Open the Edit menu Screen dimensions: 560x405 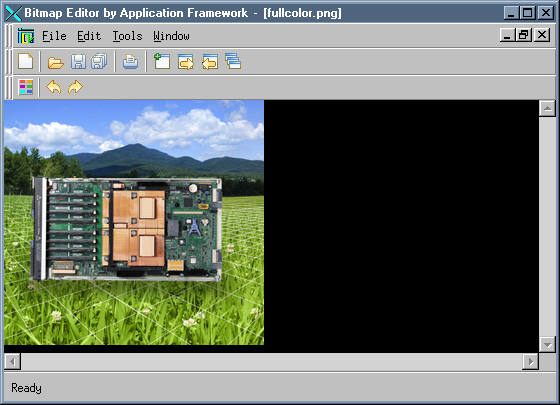[89, 36]
